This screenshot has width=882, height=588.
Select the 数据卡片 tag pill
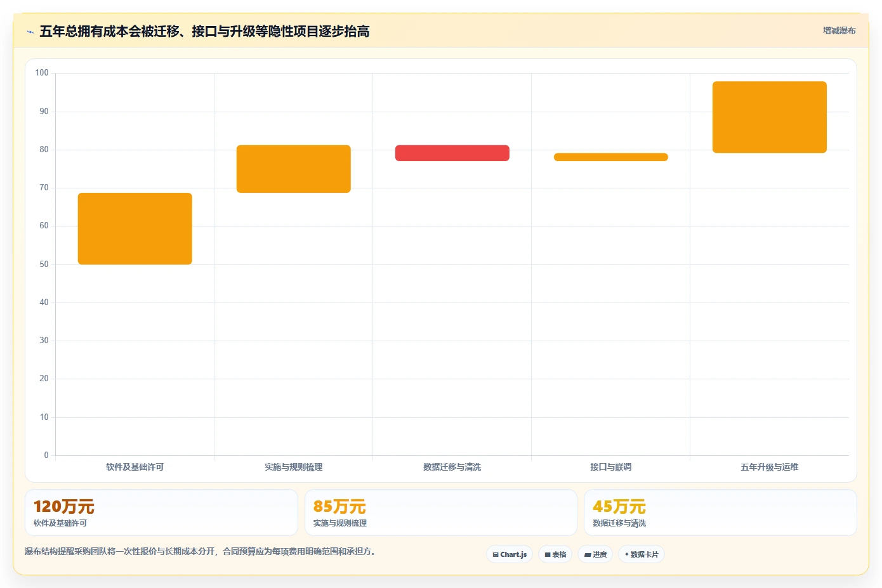point(642,554)
